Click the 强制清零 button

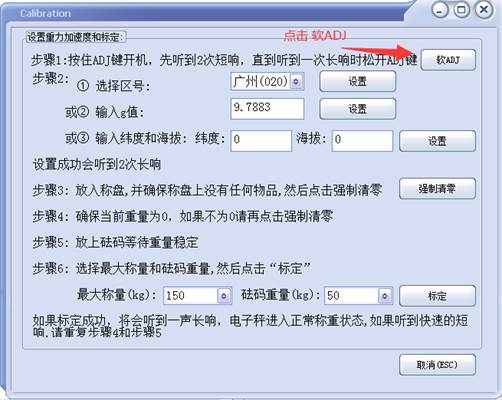pyautogui.click(x=437, y=189)
